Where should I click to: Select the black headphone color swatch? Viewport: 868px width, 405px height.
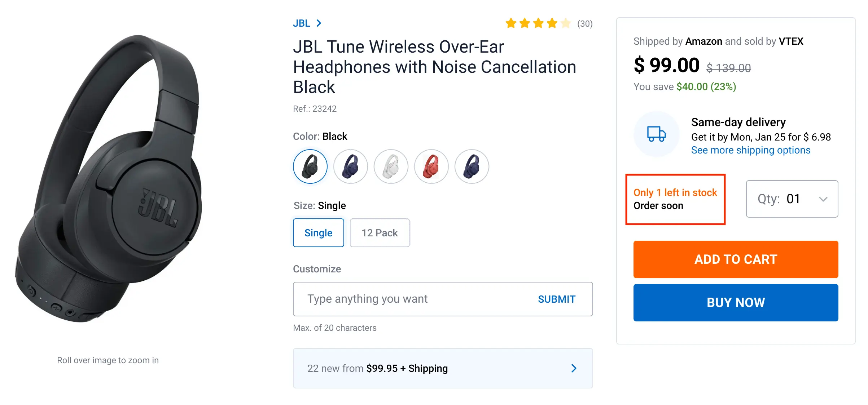[x=310, y=166]
